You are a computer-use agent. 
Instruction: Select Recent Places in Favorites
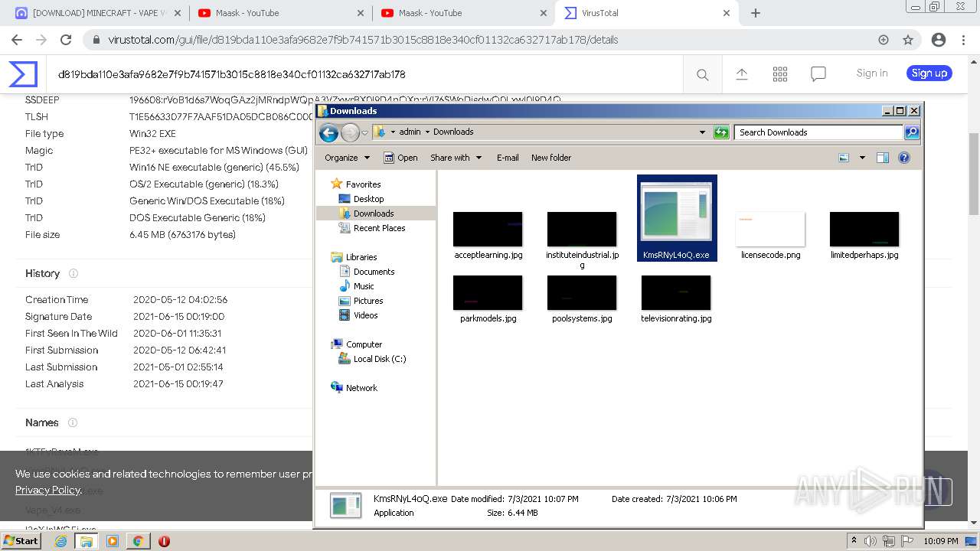(379, 228)
